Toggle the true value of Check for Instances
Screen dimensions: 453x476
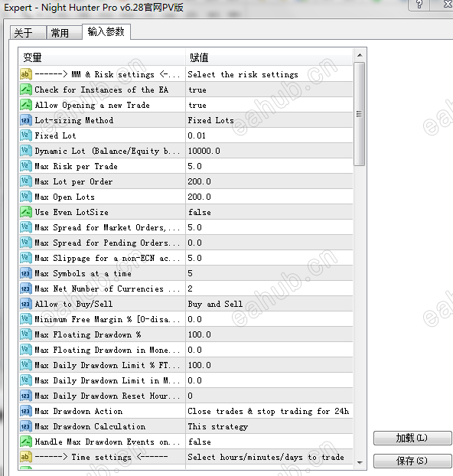pyautogui.click(x=269, y=90)
